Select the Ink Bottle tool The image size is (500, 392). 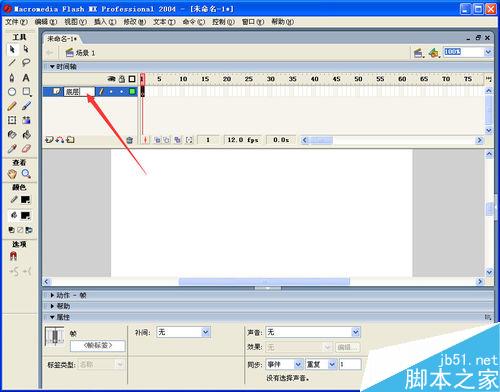pyautogui.click(x=12, y=134)
